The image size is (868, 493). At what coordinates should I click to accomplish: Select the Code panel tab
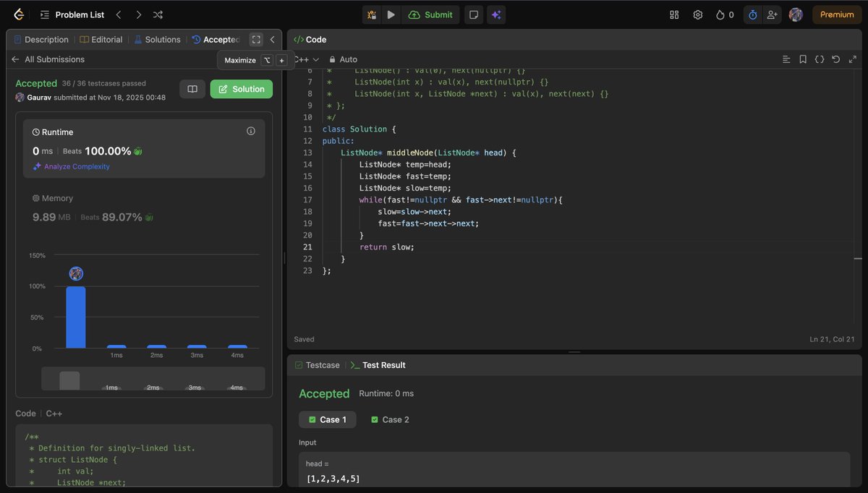tap(310, 40)
